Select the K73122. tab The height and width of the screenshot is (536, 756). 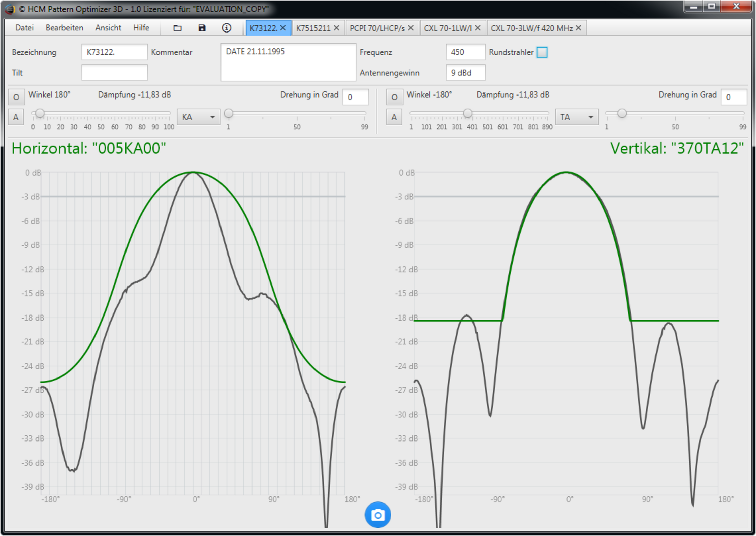click(263, 28)
